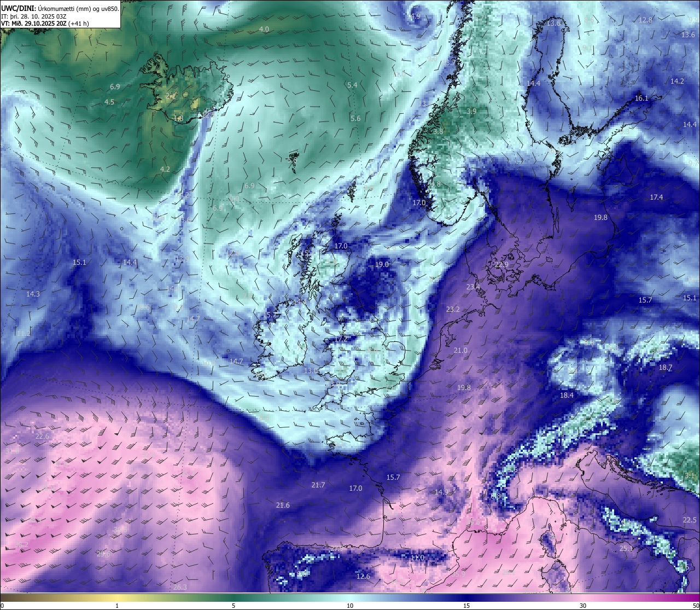Click the pink color scale segment above tick 30
The height and width of the screenshot is (610, 700).
pos(583,597)
